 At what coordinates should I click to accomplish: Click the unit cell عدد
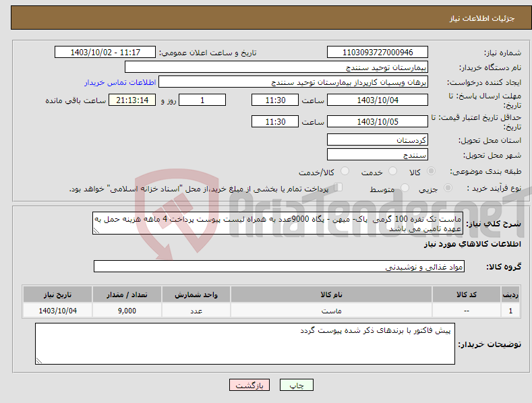(196, 311)
